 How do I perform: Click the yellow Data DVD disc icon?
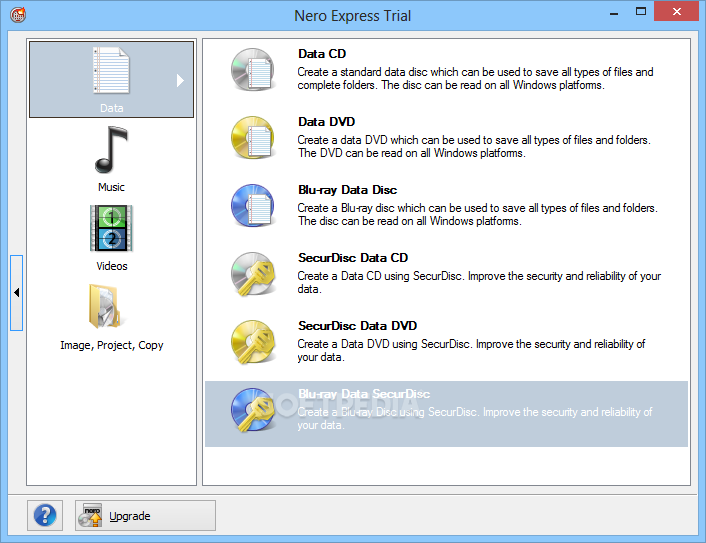(x=253, y=138)
